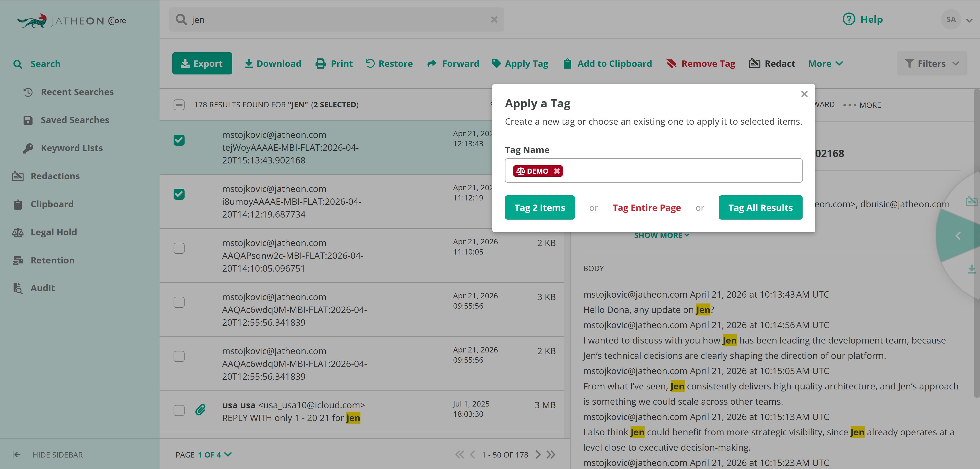Image resolution: width=980 pixels, height=469 pixels.
Task: Click the Jatheon Core logo
Action: (71, 20)
